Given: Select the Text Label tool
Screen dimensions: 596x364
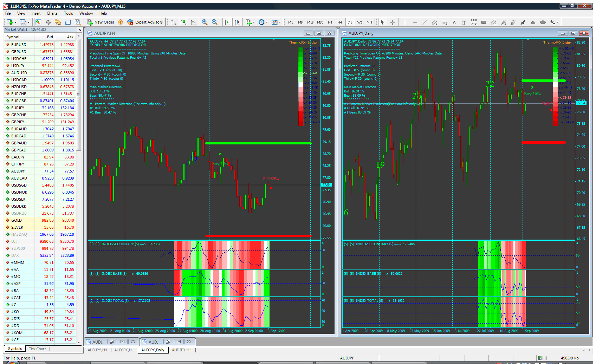Looking at the screenshot, I should pyautogui.click(x=464, y=22).
